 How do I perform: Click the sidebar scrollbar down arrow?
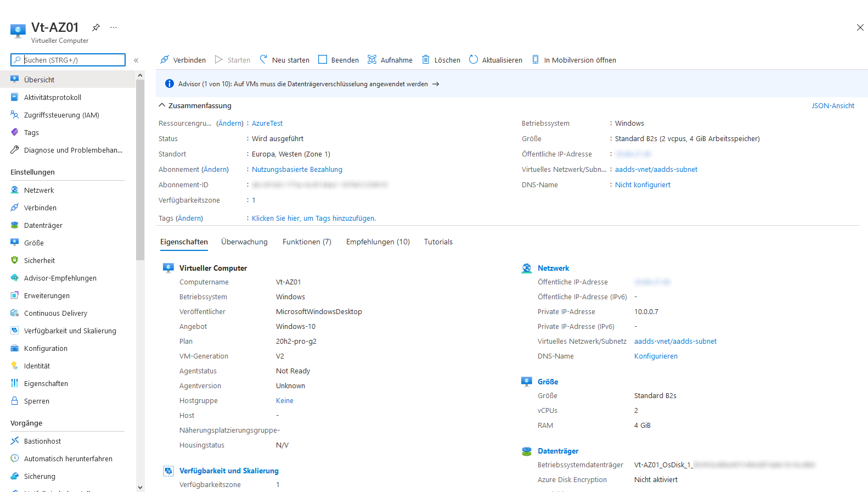[x=140, y=487]
